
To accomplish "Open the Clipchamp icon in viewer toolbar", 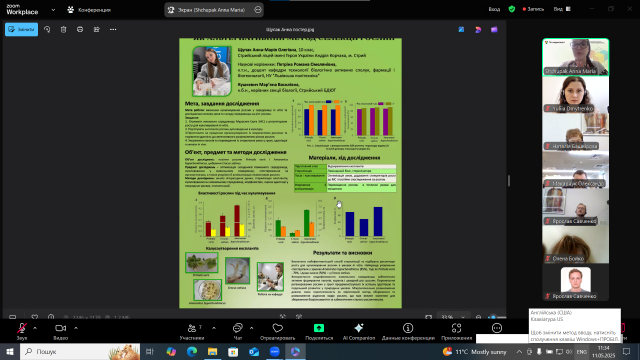I will pyautogui.click(x=478, y=29).
